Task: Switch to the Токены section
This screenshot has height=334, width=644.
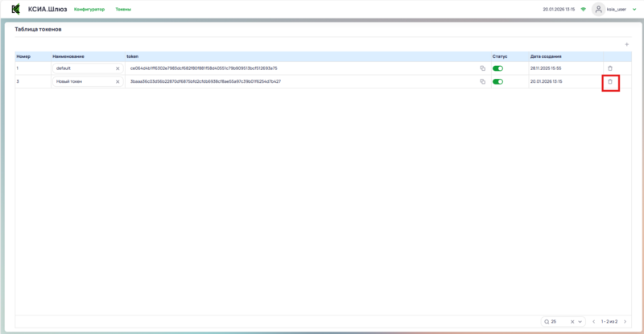Action: [123, 9]
